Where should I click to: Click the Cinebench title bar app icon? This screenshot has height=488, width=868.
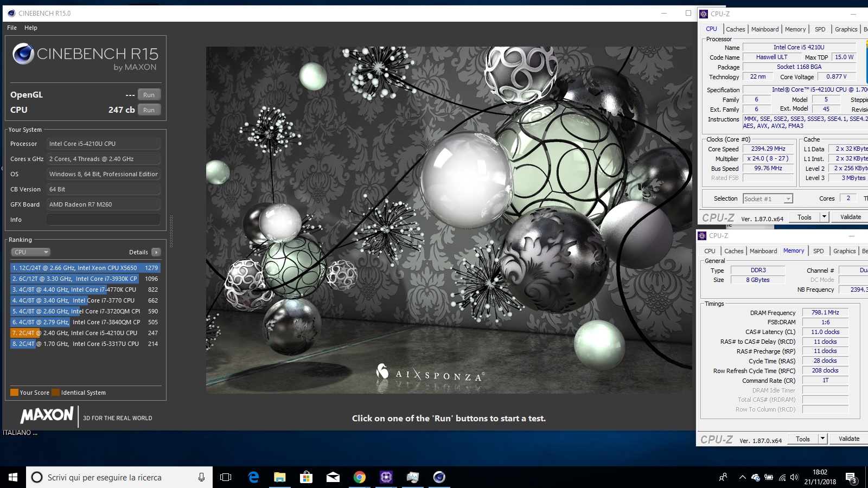(11, 13)
